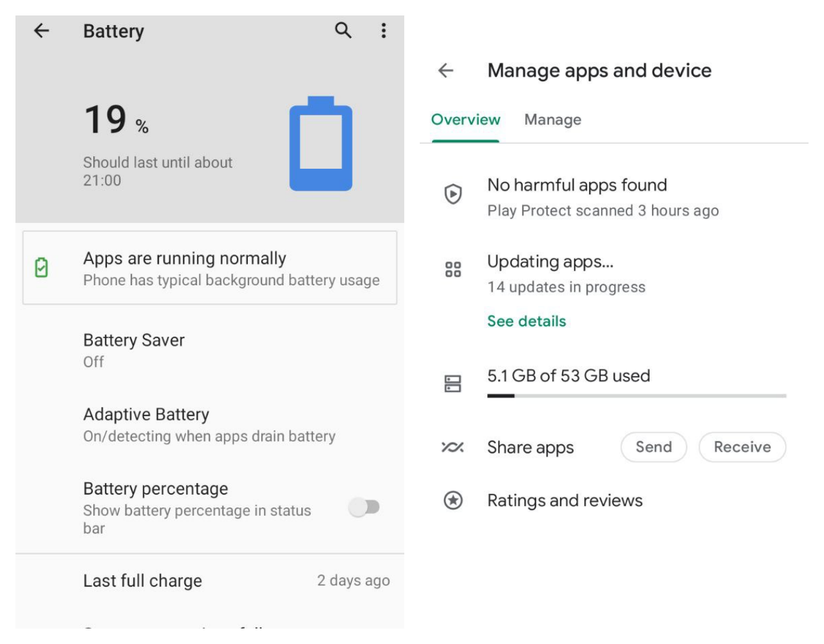Open Battery Saver setting
This screenshot has width=824, height=644.
point(134,350)
